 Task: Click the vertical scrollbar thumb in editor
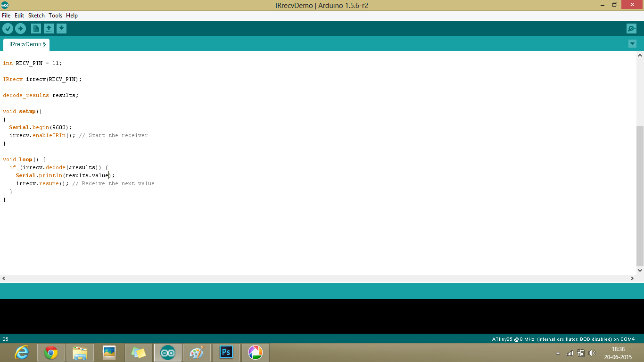(640, 196)
